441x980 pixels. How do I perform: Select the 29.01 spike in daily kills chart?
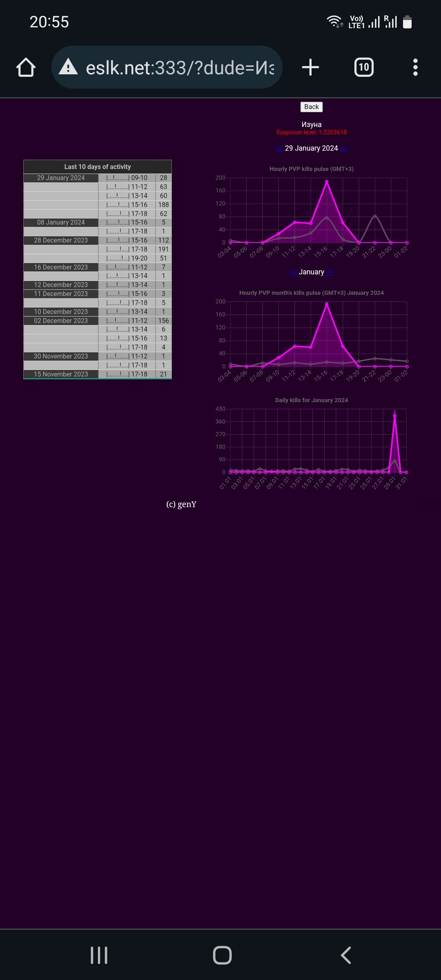click(394, 416)
